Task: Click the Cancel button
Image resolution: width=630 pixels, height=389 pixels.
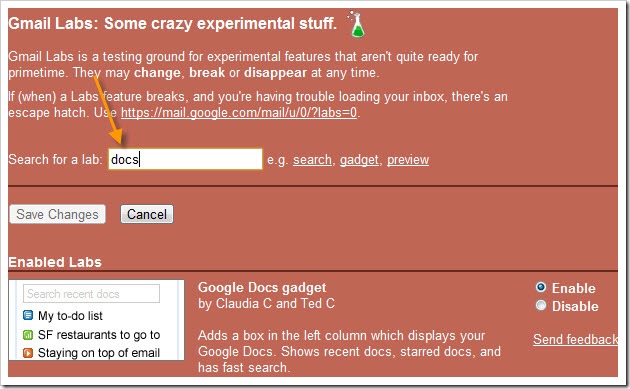Action: pyautogui.click(x=147, y=214)
